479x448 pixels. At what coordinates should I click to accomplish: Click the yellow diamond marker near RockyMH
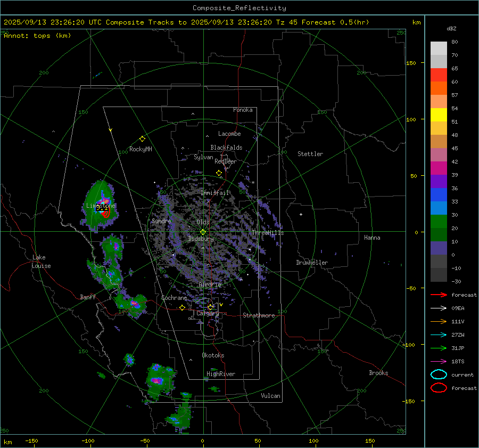click(x=142, y=139)
